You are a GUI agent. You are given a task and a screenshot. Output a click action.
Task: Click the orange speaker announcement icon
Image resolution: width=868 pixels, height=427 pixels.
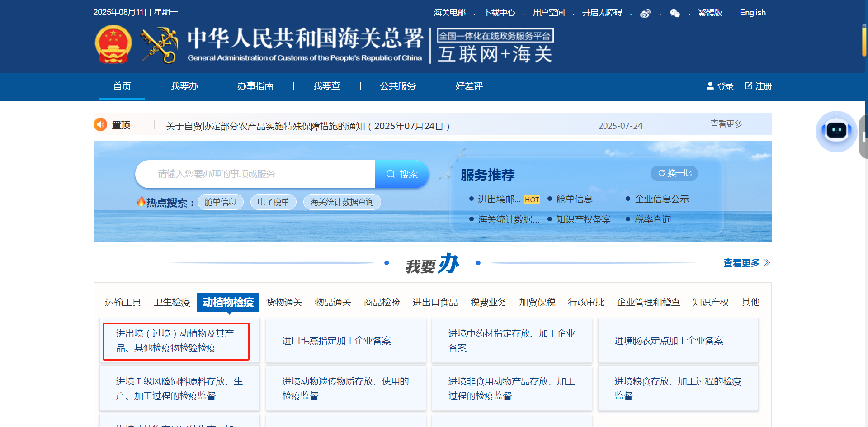100,124
